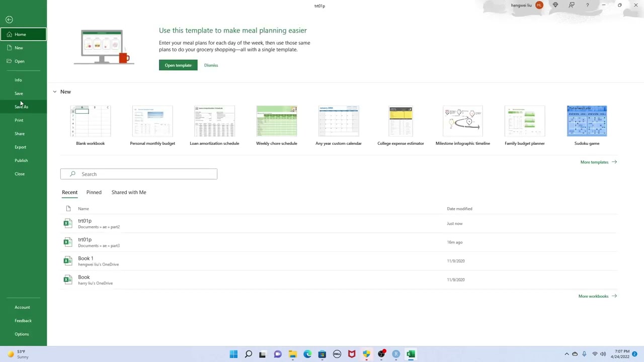
Task: Collapse the New templates section
Action: pos(55,92)
